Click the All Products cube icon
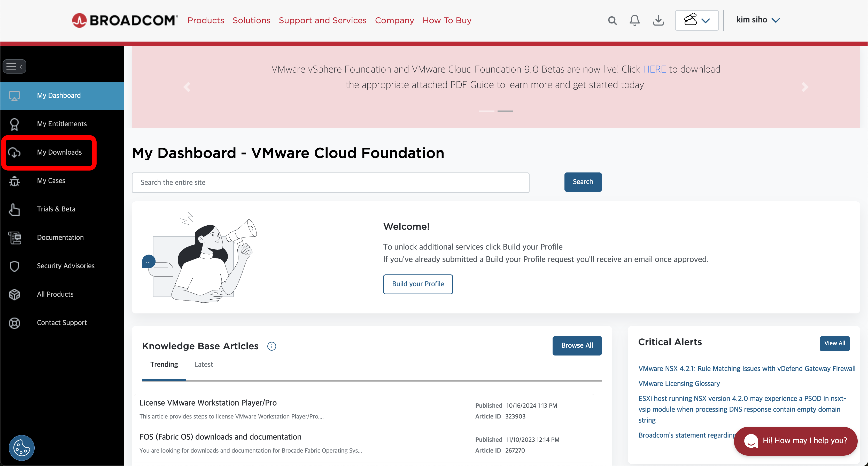This screenshot has height=466, width=868. click(14, 295)
